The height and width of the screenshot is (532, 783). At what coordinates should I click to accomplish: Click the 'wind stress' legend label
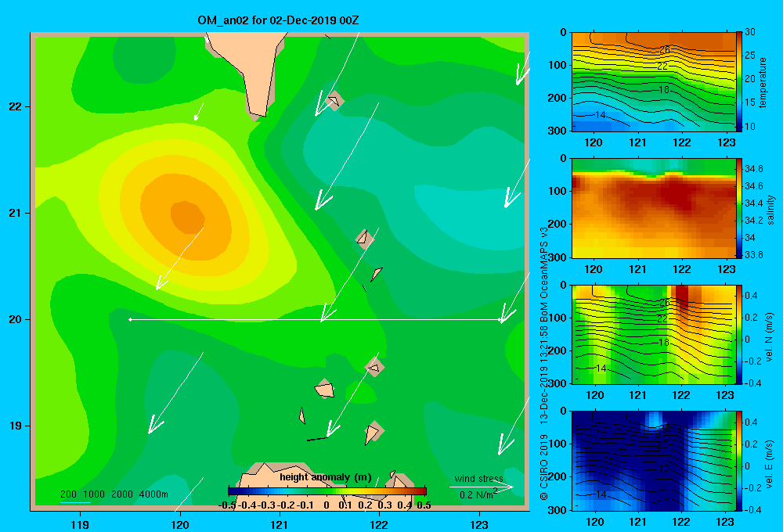(478, 478)
